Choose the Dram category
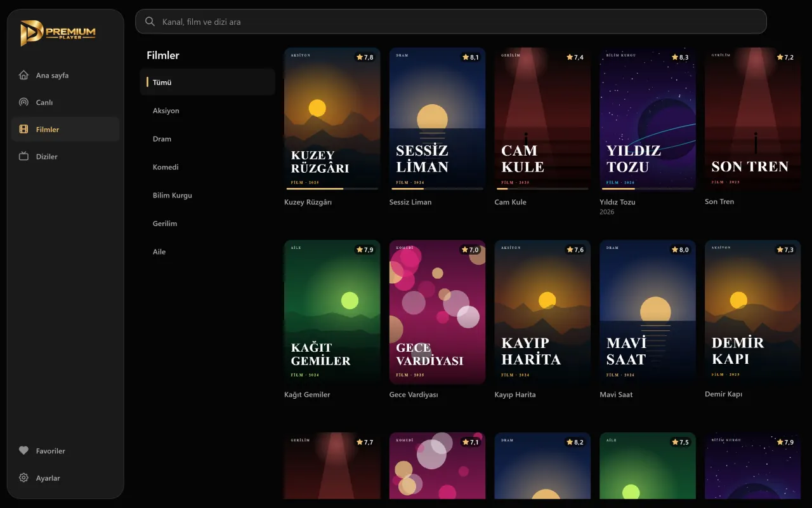 207,139
